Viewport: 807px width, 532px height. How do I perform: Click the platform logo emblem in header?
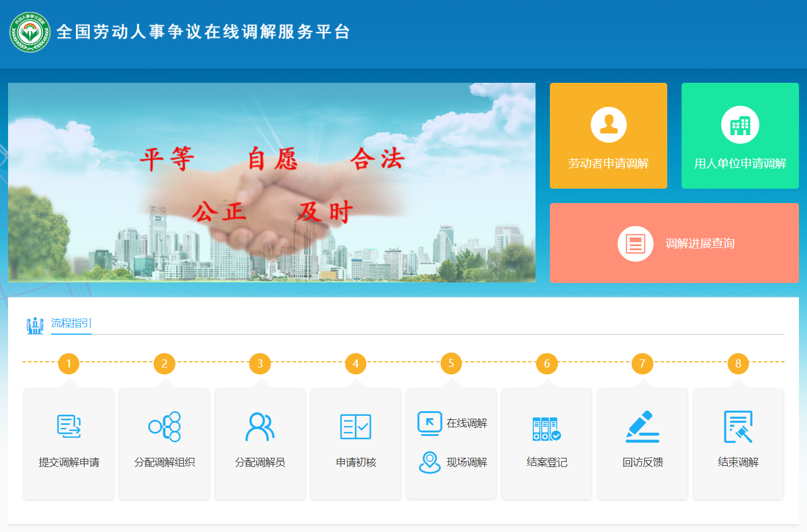click(30, 32)
